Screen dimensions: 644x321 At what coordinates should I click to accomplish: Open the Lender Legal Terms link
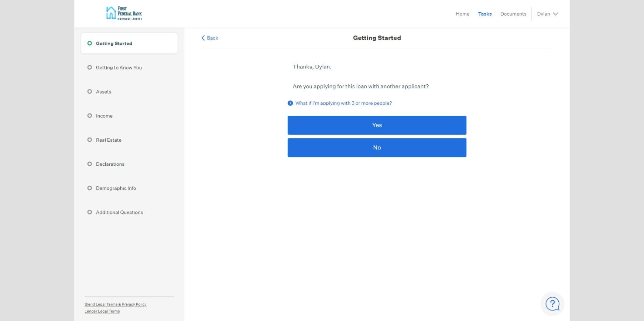point(102,311)
